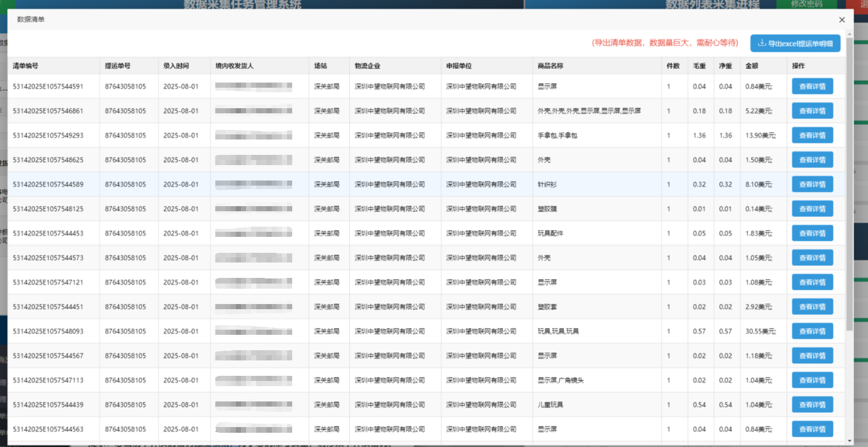Click the download icon on the export button

tap(761, 43)
